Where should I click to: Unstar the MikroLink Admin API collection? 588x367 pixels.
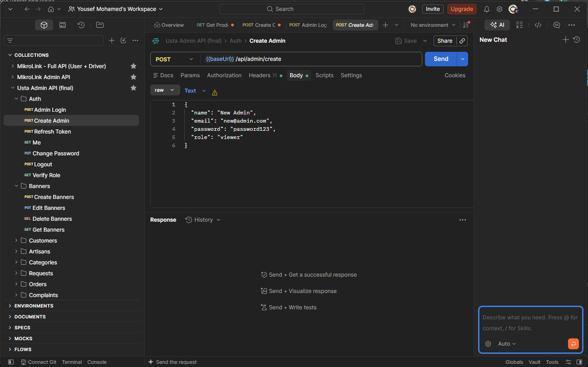pyautogui.click(x=133, y=77)
